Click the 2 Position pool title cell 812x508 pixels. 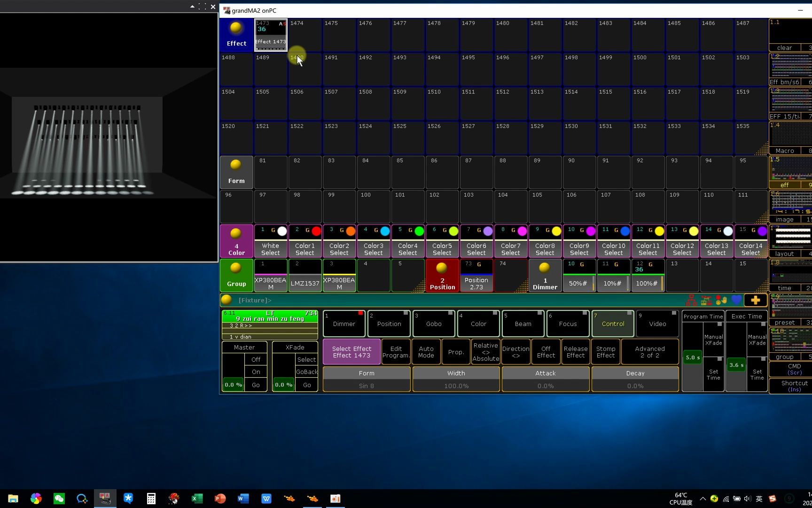pos(442,275)
